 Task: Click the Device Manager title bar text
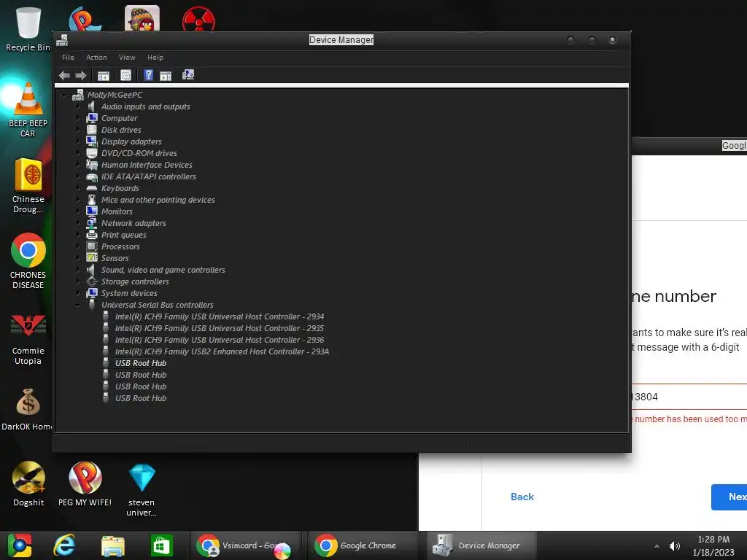pyautogui.click(x=341, y=40)
